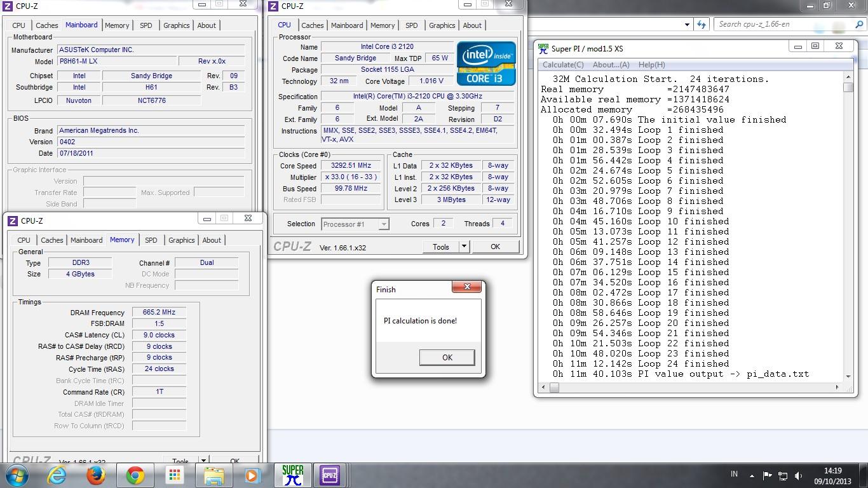
Task: Click Multiplier value x 33.0 ( 16 - 33 )
Action: pyautogui.click(x=351, y=177)
